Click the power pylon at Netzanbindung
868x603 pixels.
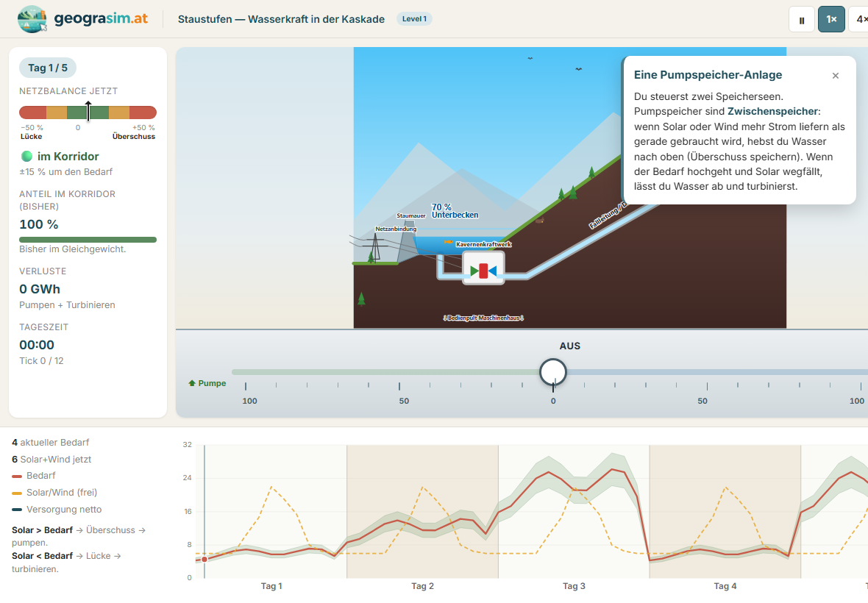375,246
